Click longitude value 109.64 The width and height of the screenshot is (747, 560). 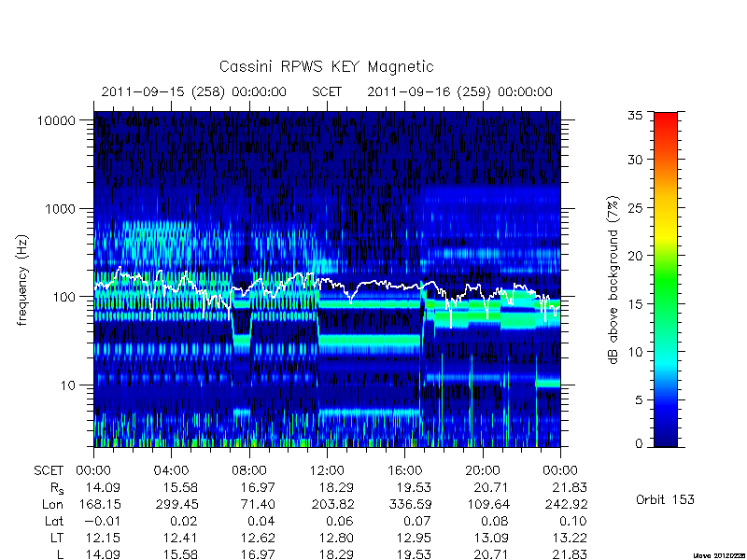pyautogui.click(x=487, y=504)
